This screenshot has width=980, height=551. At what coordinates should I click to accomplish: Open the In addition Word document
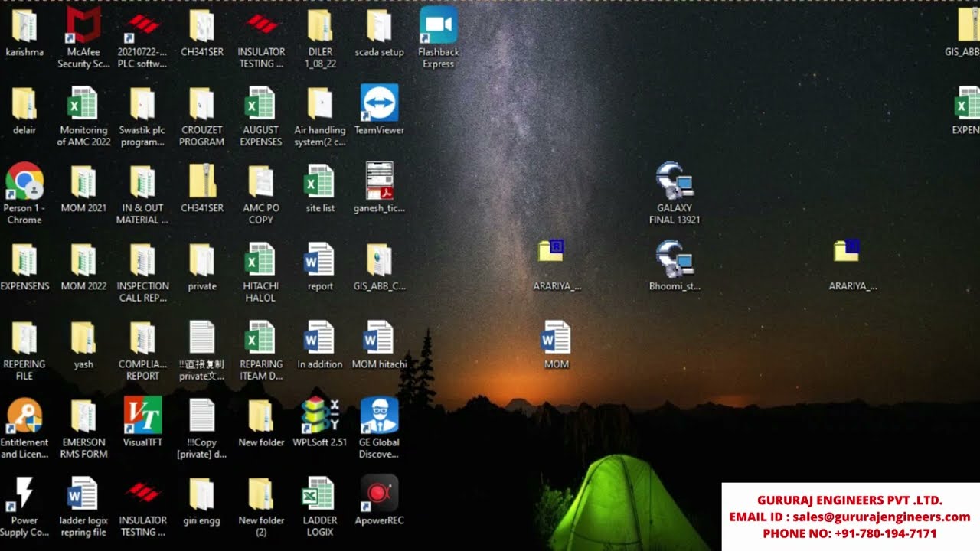320,344
